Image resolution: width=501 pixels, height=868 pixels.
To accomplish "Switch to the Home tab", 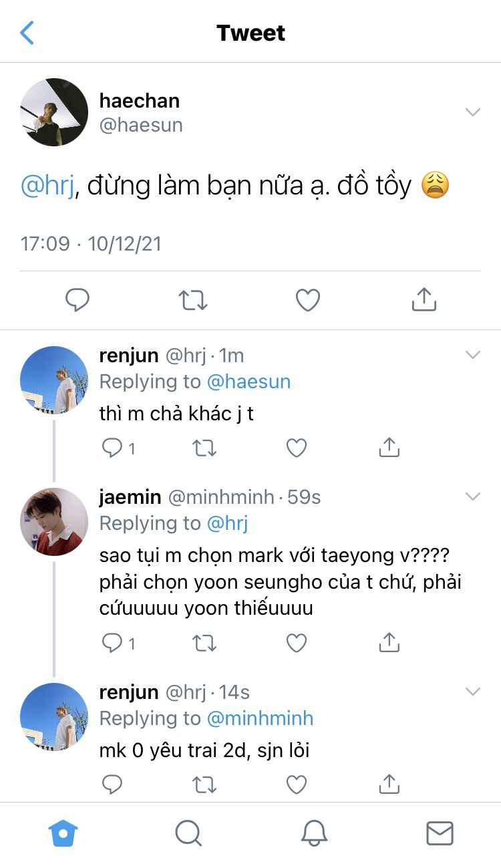I will coord(63,833).
